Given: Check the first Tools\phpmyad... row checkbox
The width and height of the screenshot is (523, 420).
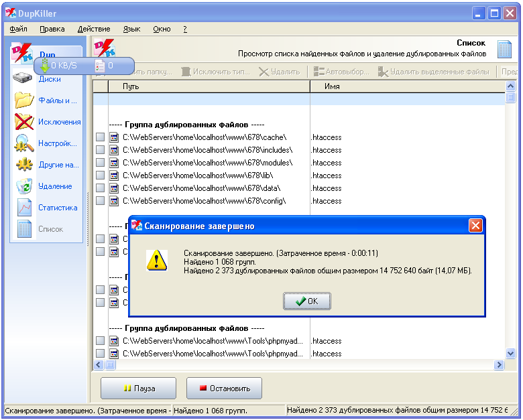Looking at the screenshot, I should [100, 340].
